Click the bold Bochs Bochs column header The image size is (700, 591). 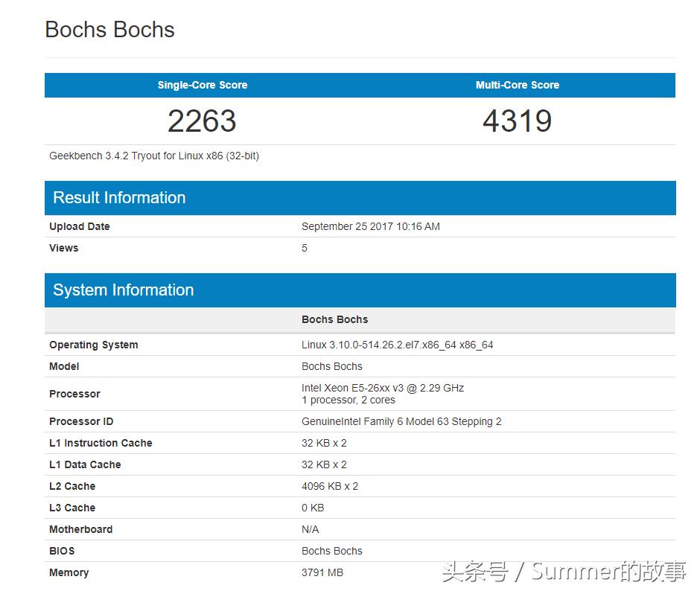(335, 319)
